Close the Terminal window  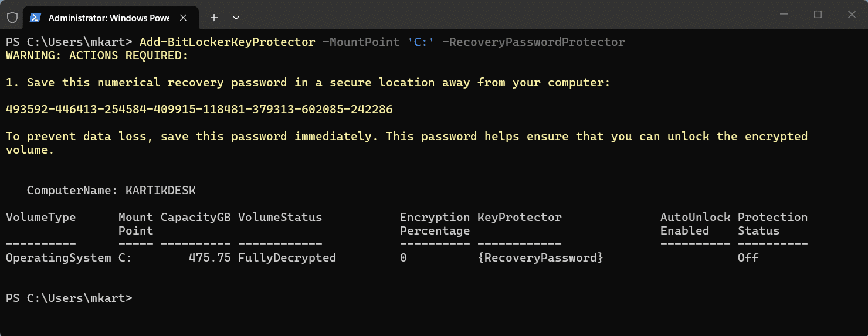(x=851, y=14)
